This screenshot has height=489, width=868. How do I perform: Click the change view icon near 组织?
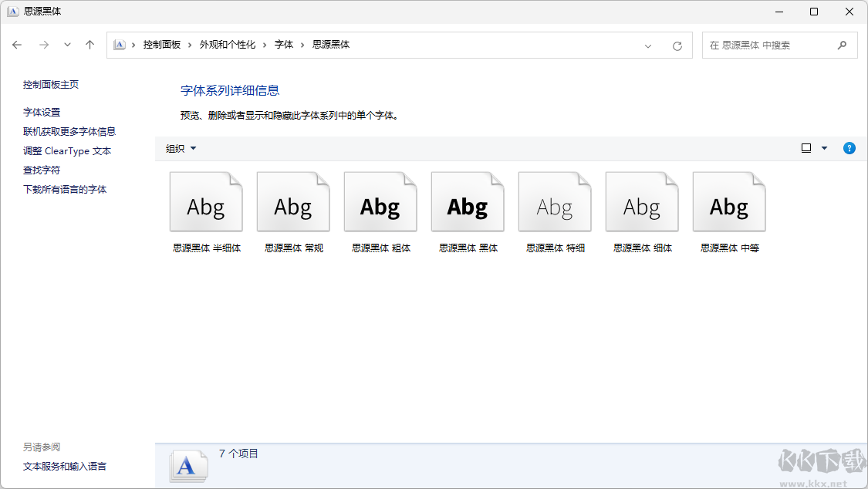pyautogui.click(x=806, y=147)
